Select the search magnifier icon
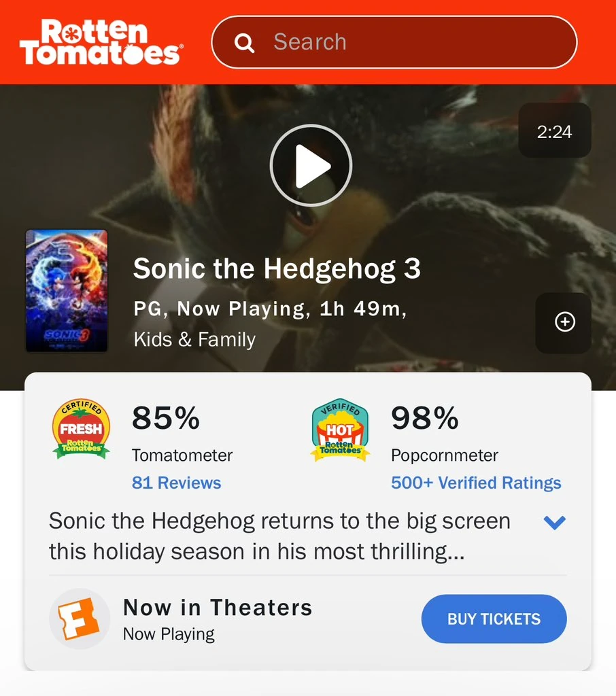 coord(244,42)
